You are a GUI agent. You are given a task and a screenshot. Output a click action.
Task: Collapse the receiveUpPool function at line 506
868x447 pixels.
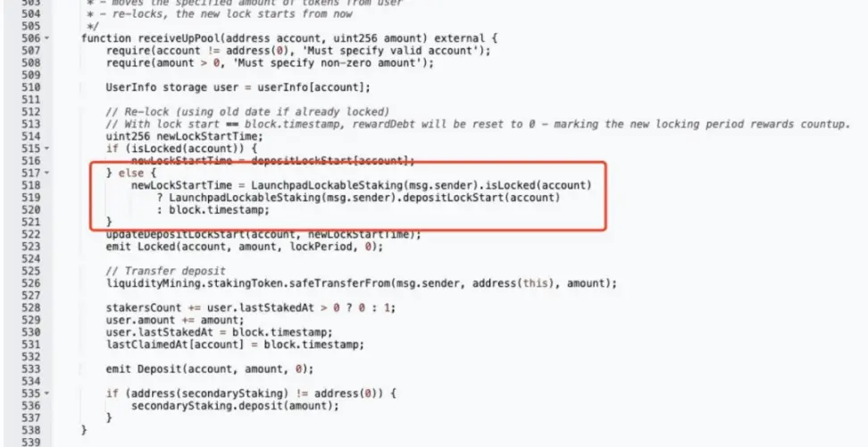click(46, 38)
